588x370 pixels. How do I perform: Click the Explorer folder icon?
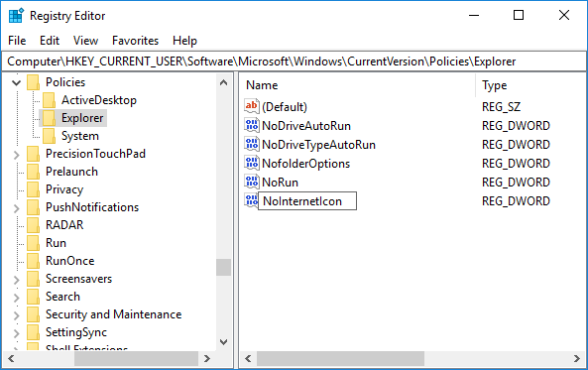tap(49, 118)
